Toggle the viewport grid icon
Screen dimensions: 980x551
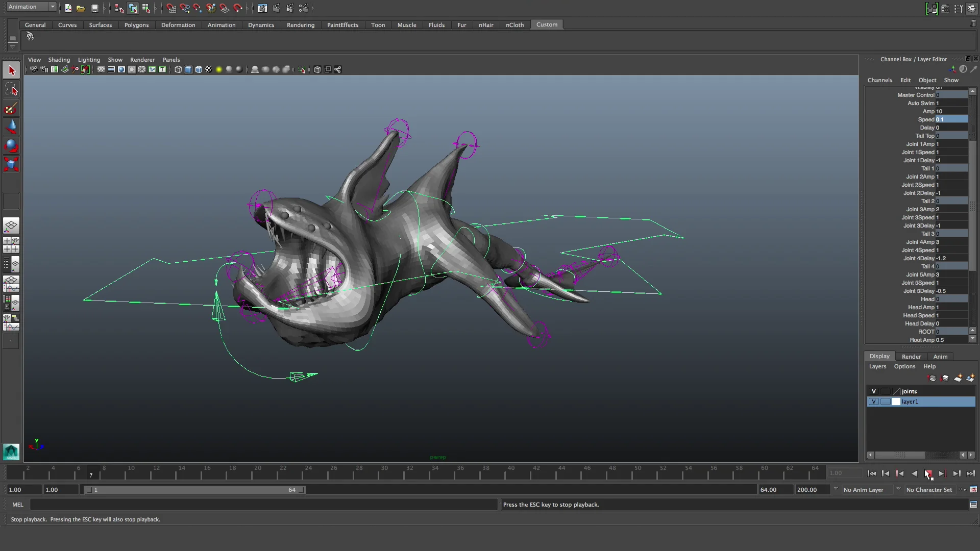pyautogui.click(x=101, y=69)
